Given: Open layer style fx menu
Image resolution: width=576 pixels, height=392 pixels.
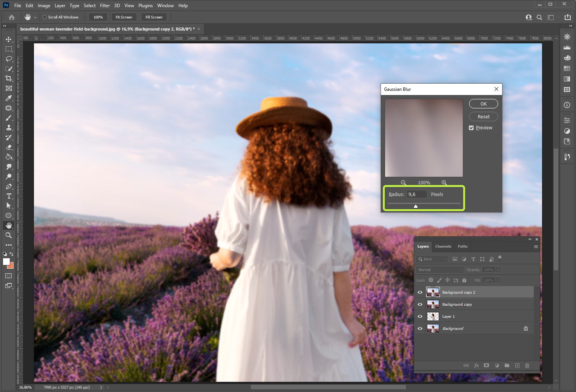Looking at the screenshot, I should pyautogui.click(x=476, y=365).
